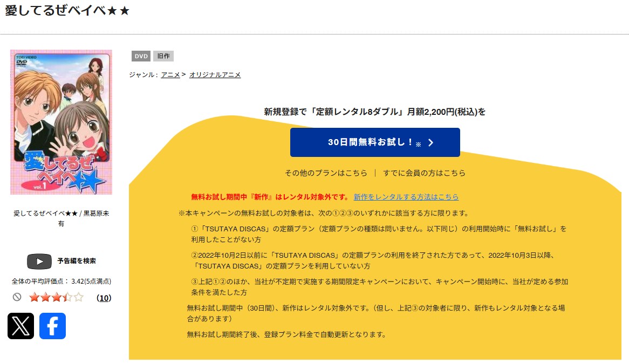
Task: Click the YouTube trailer play icon
Action: (x=39, y=262)
